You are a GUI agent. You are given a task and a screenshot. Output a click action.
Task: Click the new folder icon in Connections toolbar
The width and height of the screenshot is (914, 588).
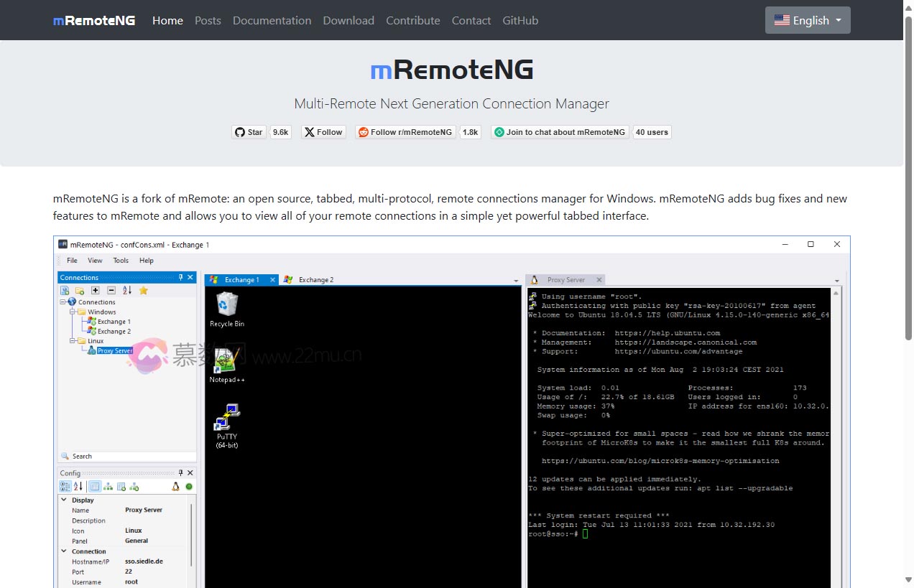[80, 290]
